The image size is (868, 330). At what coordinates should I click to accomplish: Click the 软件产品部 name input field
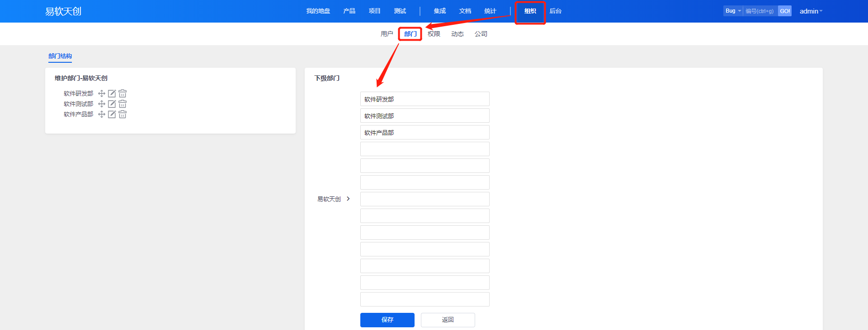(425, 132)
